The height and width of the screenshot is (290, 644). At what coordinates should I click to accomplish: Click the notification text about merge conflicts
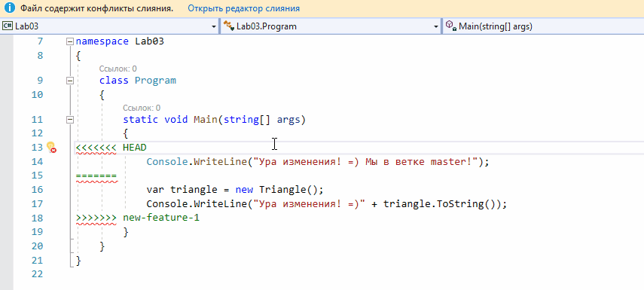(x=97, y=8)
